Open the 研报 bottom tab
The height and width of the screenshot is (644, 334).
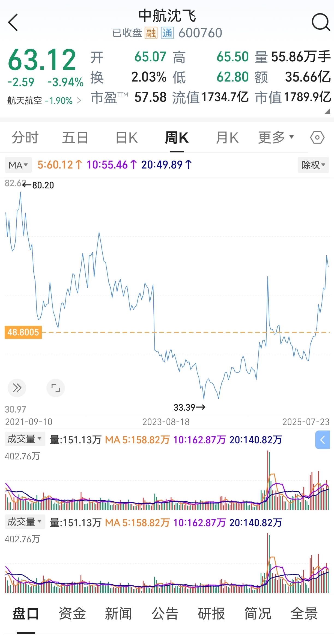[x=211, y=613]
